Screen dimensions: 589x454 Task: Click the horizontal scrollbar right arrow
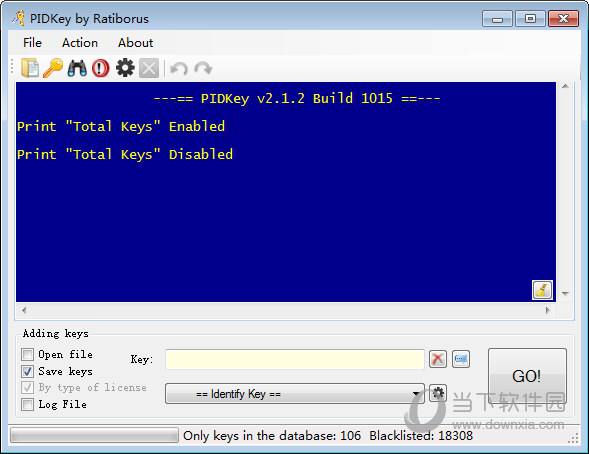[548, 310]
